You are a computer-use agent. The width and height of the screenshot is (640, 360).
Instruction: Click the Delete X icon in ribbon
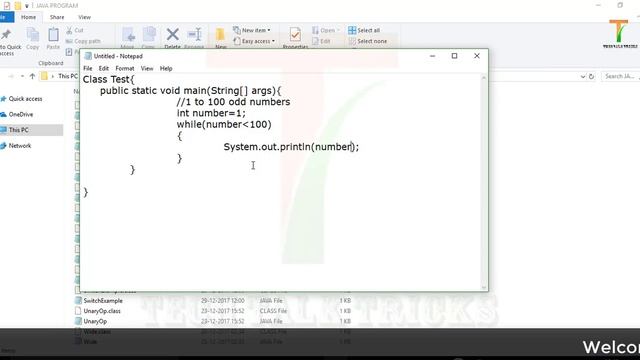[173, 35]
